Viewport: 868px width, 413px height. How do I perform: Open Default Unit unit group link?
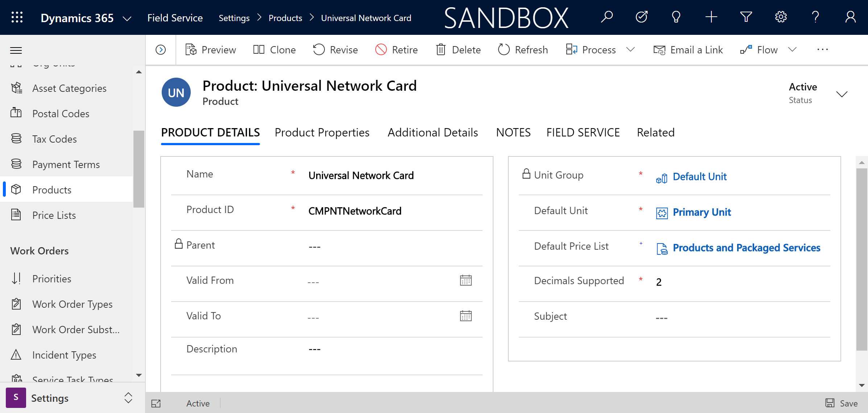(x=699, y=177)
